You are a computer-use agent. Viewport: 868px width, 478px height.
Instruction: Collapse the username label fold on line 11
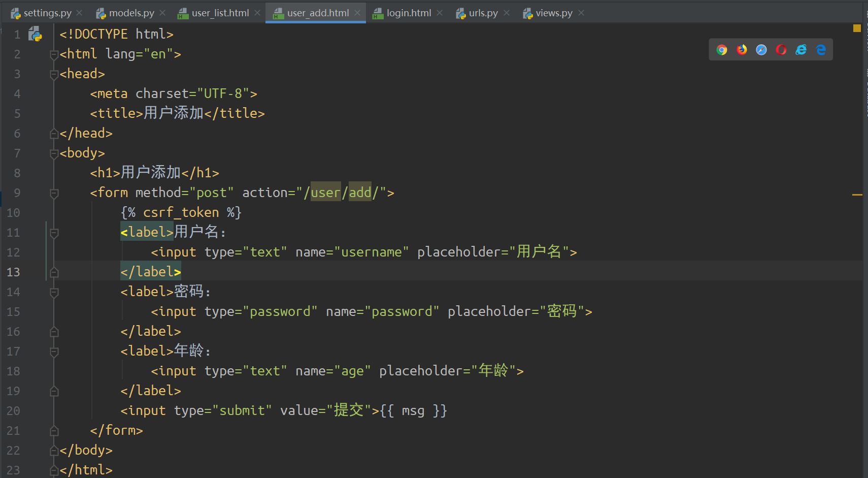tap(54, 233)
